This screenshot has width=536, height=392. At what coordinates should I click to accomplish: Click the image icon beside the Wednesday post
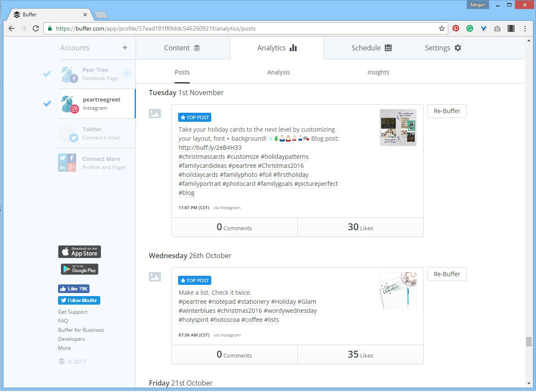pyautogui.click(x=155, y=277)
